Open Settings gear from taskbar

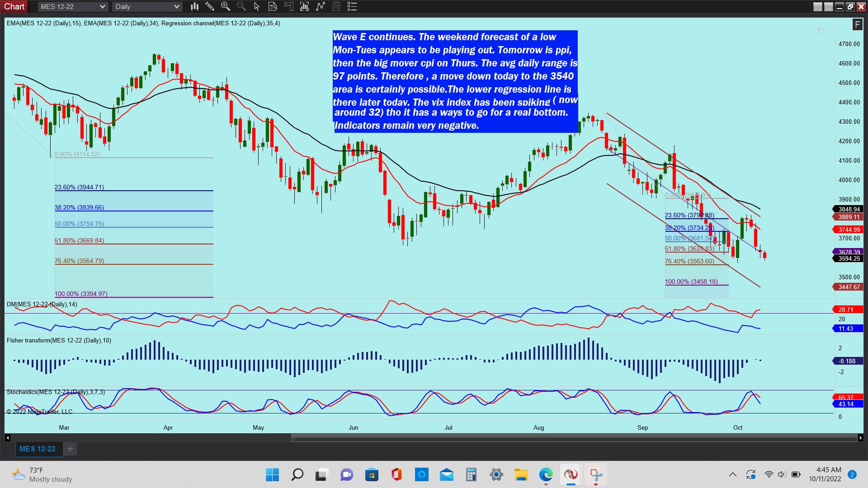pyautogui.click(x=496, y=474)
